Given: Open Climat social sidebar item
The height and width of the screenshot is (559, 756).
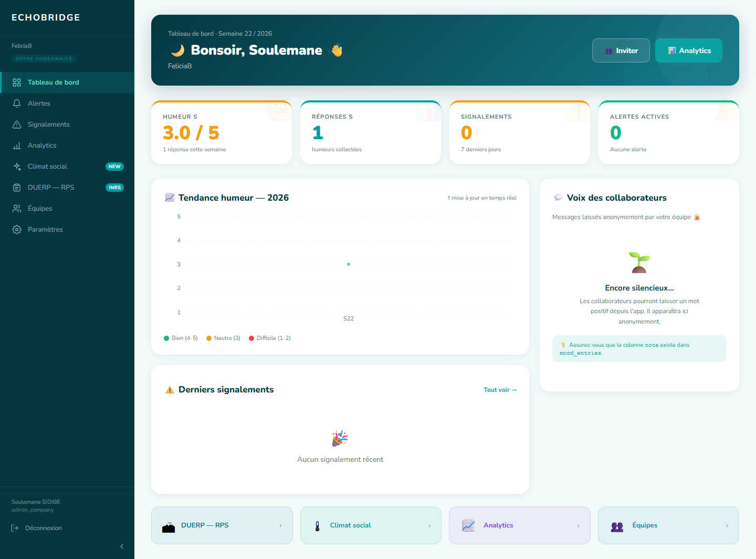Looking at the screenshot, I should (67, 167).
